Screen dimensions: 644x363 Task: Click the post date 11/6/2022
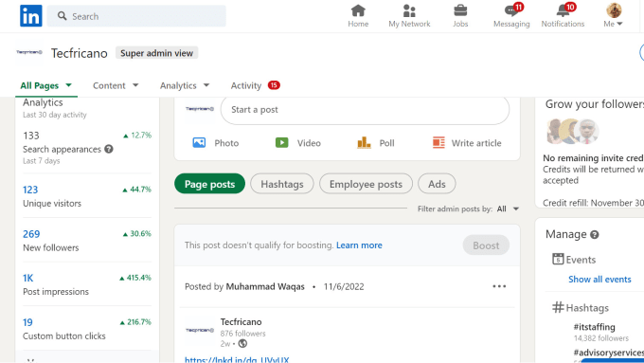(x=344, y=286)
